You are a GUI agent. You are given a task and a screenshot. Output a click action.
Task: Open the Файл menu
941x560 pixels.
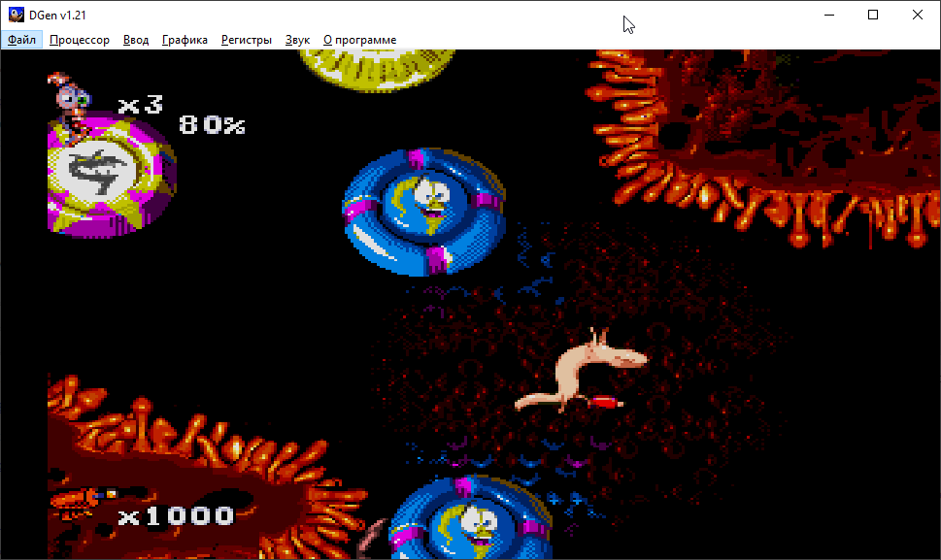21,40
